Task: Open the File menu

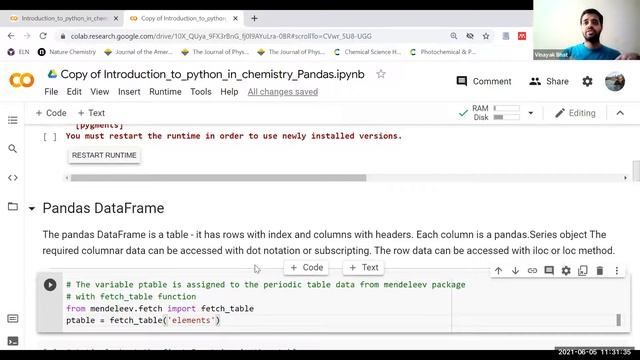Action: 51,92
